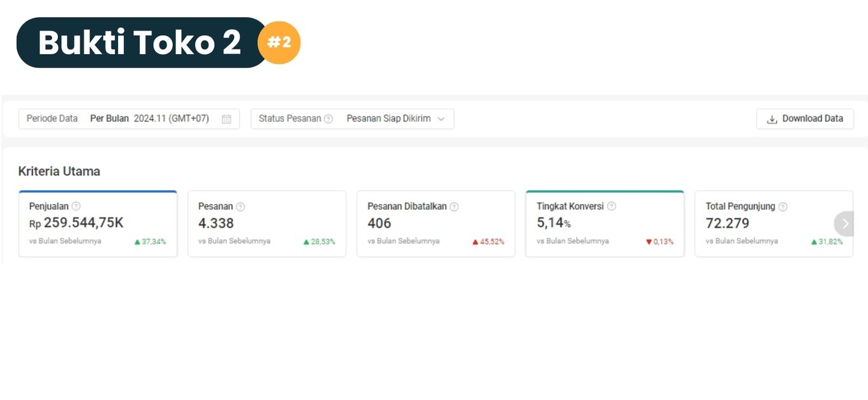
Task: Select the Total Pengunjung card
Action: point(774,224)
